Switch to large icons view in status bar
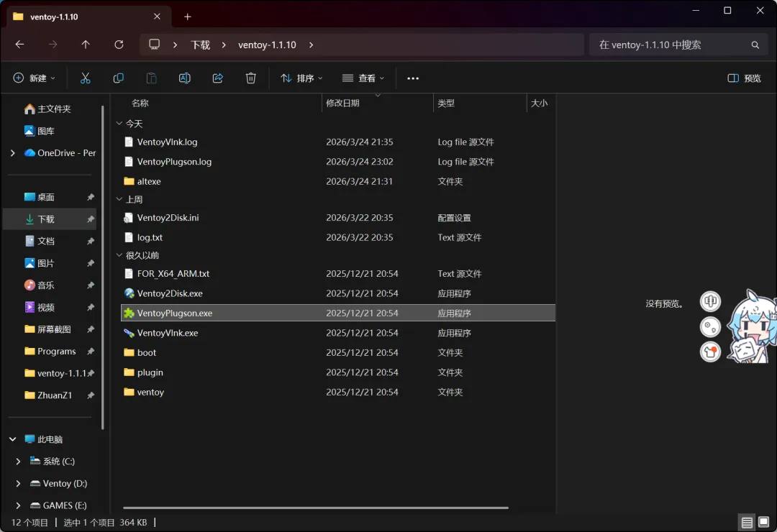This screenshot has height=532, width=777. pyautogui.click(x=763, y=522)
